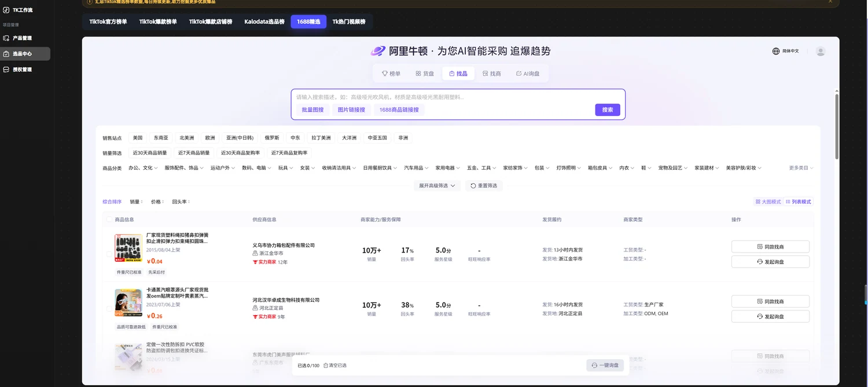Expand the 家用电器 category dropdown
The image size is (868, 387).
pos(448,168)
